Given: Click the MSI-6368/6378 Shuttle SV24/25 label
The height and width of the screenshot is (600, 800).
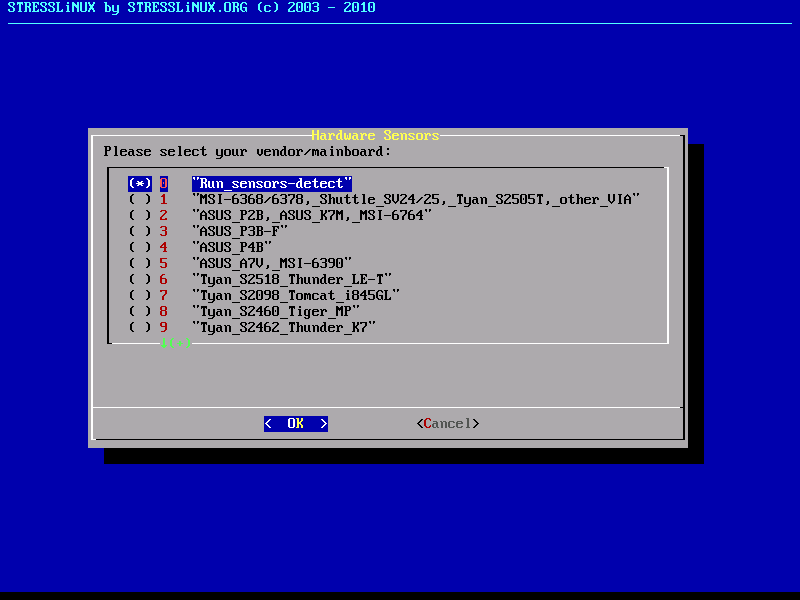Looking at the screenshot, I should pyautogui.click(x=416, y=199).
